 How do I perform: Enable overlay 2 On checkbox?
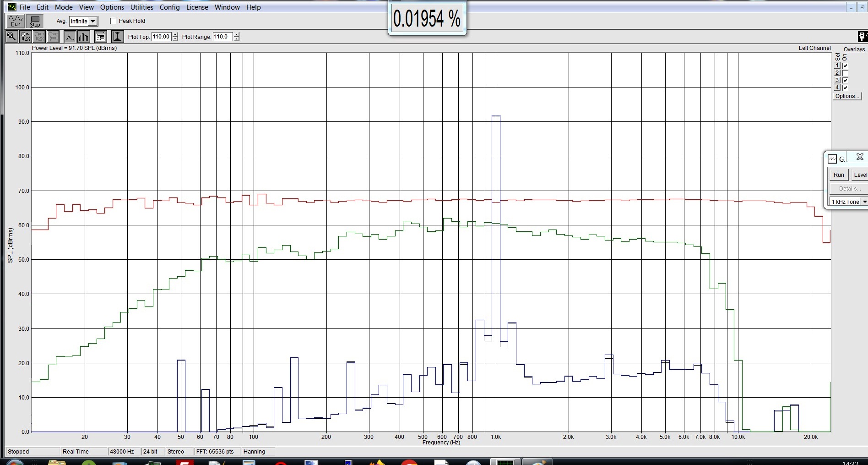[x=845, y=73]
